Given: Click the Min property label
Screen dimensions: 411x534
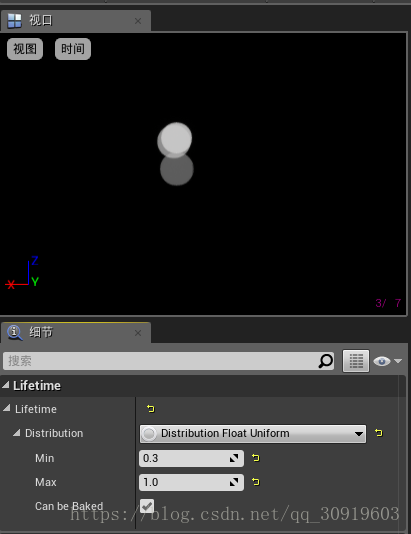Looking at the screenshot, I should (x=45, y=458).
